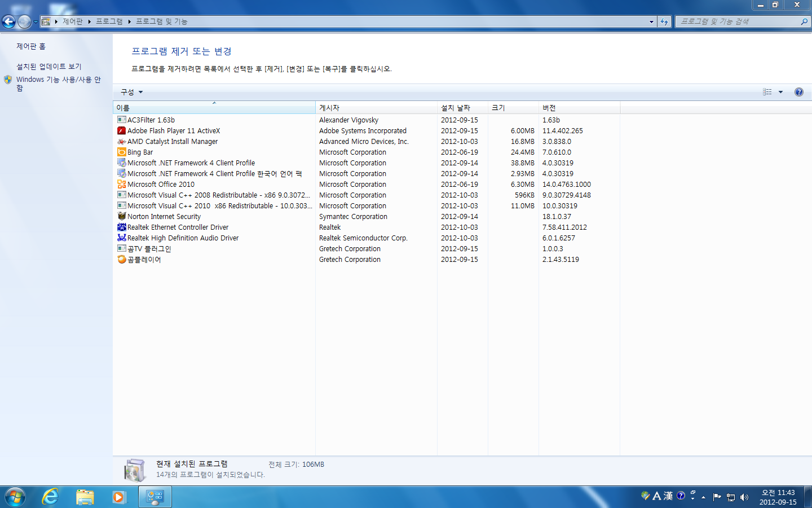Open the recent pages dropdown arrow beside Forward

36,22
